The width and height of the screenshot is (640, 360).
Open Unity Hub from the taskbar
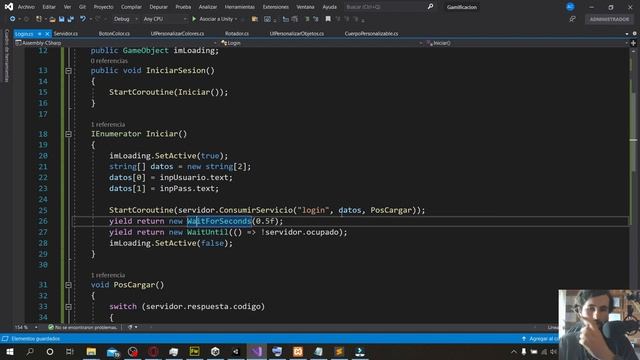pos(215,351)
